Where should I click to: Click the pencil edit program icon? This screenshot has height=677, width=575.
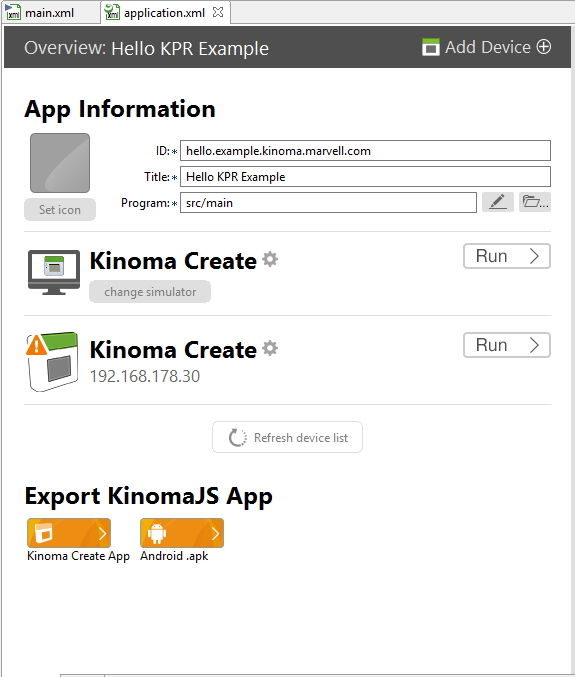tap(498, 202)
